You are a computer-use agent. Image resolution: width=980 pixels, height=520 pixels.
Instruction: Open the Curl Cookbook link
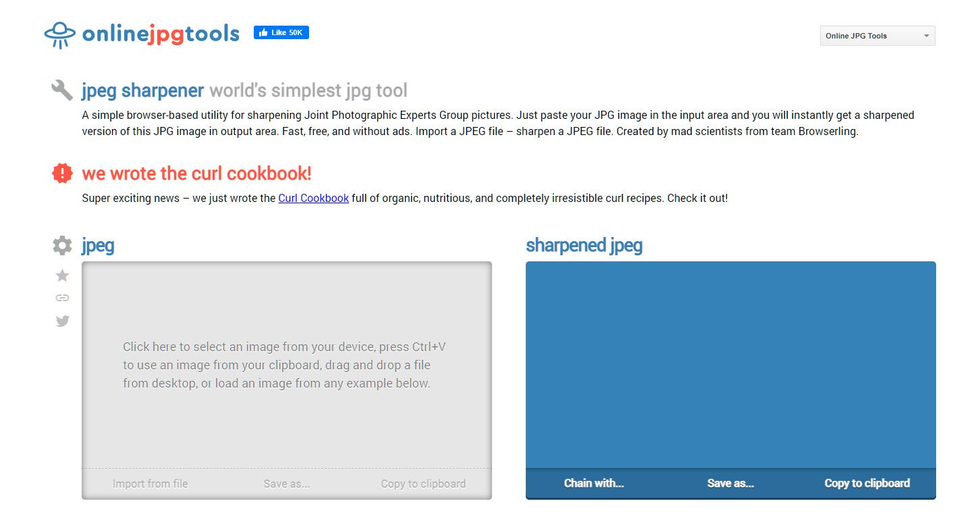[313, 199]
